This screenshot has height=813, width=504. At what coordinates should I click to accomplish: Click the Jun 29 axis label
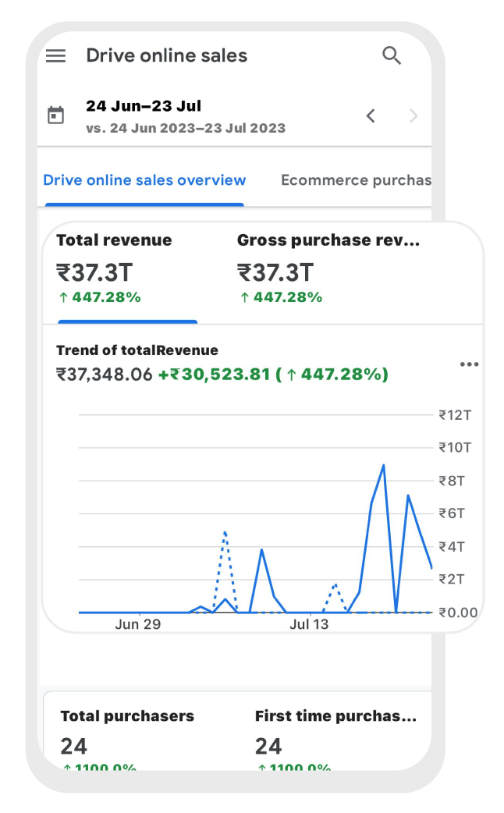138,623
